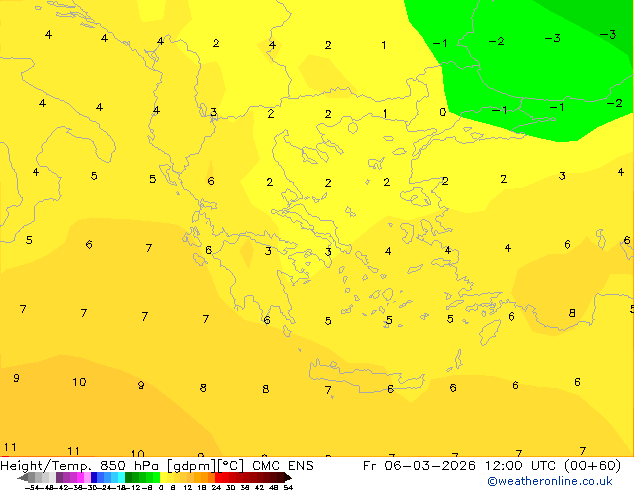Click the "12" label under the color scale
Screen dimensions: 634x490
pyautogui.click(x=187, y=488)
